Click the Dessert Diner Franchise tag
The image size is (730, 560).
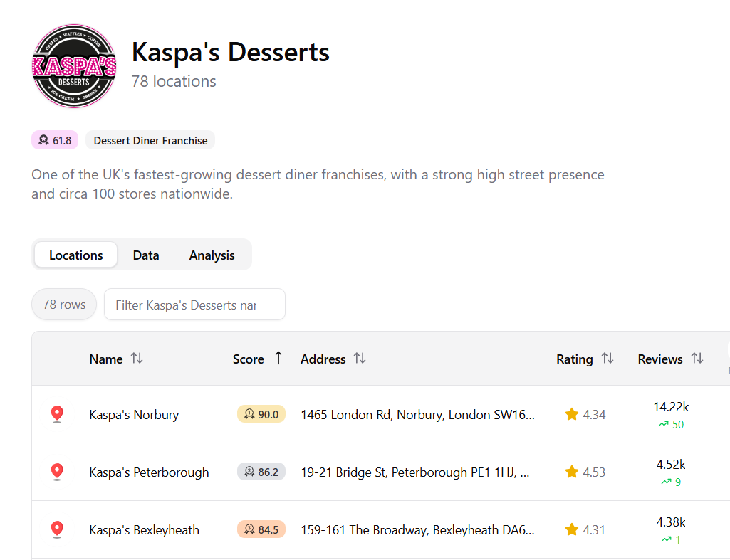coord(150,140)
